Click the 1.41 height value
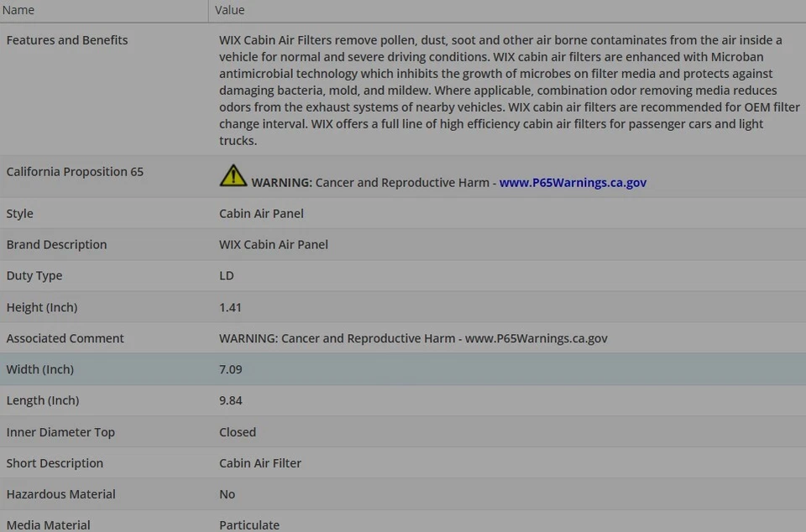Image resolution: width=806 pixels, height=532 pixels. [230, 308]
